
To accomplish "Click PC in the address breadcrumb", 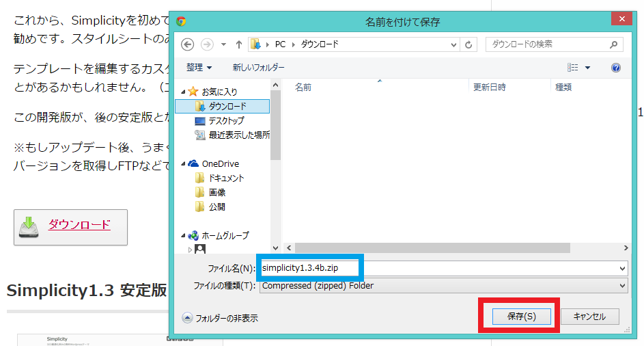I will [280, 44].
